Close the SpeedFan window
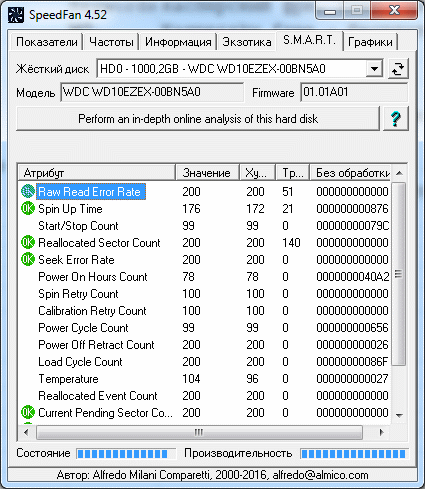 coord(394,11)
